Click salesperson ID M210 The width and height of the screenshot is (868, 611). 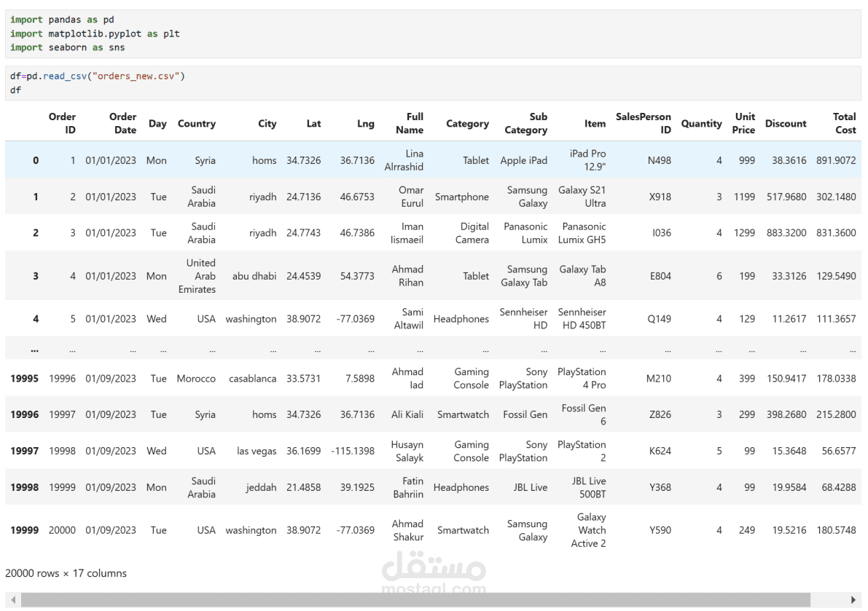[659, 379]
